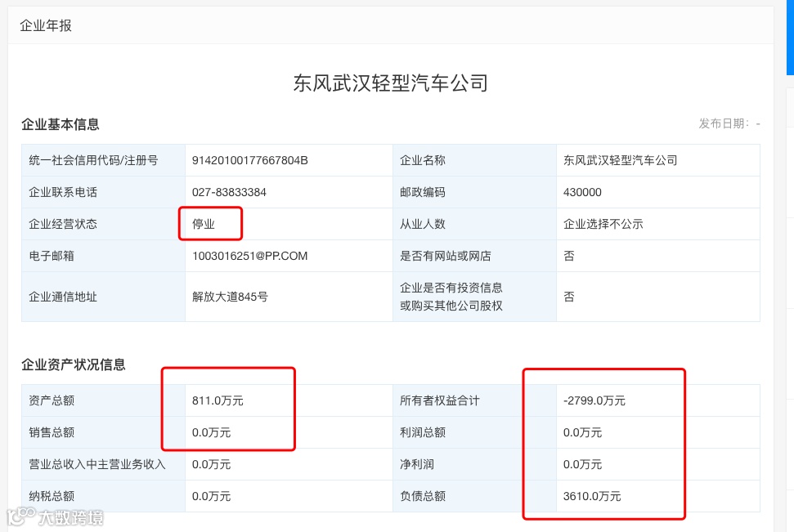794x532 pixels.
Task: Select the 企业名称 value 东风武汉轻型汽车公司 in table
Action: pos(621,160)
